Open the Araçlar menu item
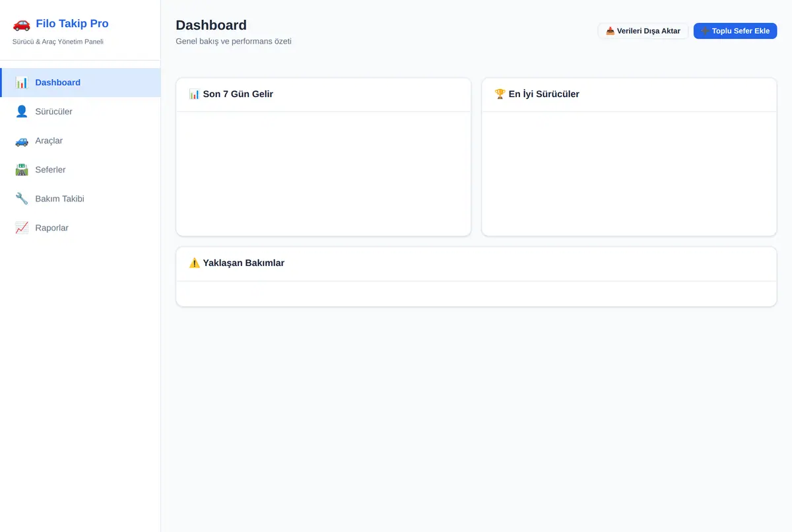This screenshot has width=792, height=532. tap(81, 141)
